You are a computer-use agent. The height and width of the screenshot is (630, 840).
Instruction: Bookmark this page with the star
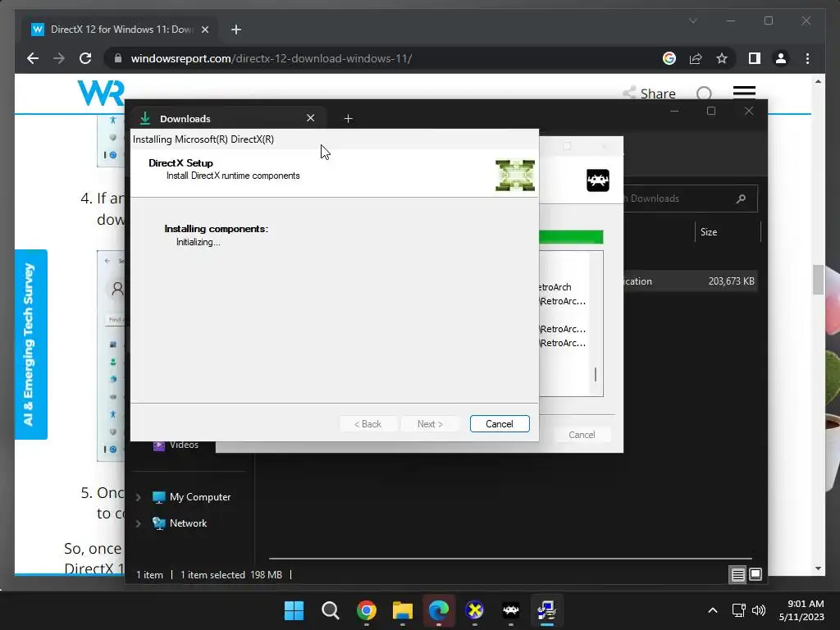point(722,58)
